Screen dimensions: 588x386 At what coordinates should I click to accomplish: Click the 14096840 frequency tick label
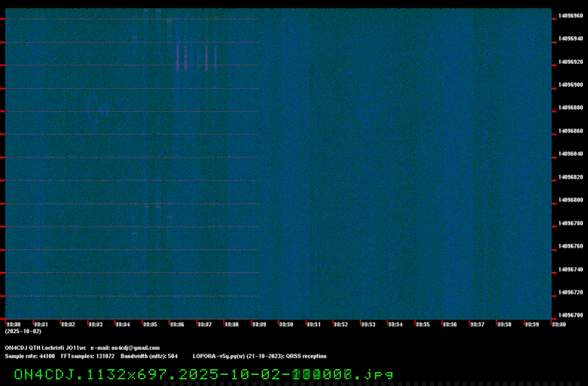point(570,154)
